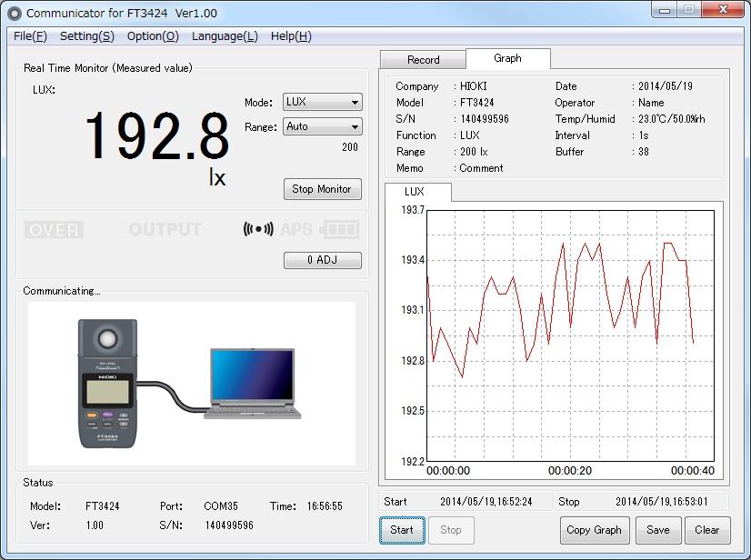Click the Stop Monitor button
The height and width of the screenshot is (560, 751).
pyautogui.click(x=323, y=189)
